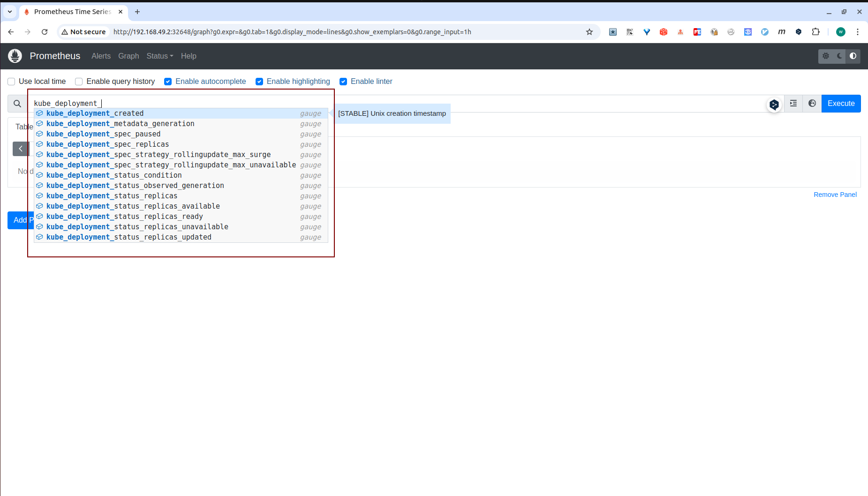The height and width of the screenshot is (496, 868).
Task: Click Remove Panel link
Action: pyautogui.click(x=835, y=195)
